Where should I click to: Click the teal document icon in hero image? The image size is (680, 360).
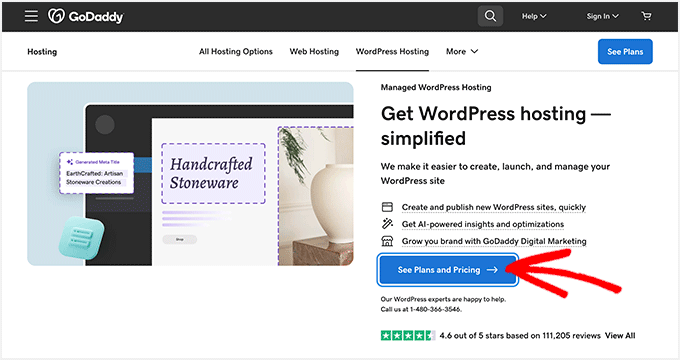(82, 238)
